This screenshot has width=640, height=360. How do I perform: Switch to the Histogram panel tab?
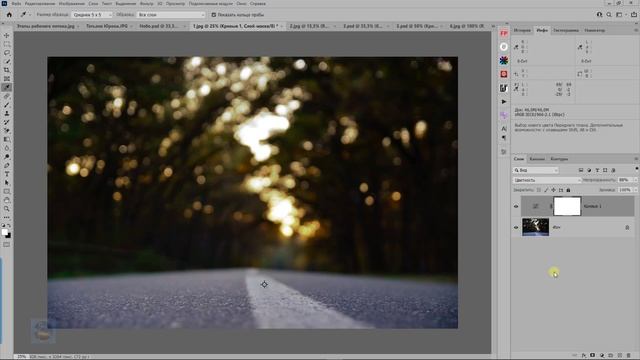pos(566,30)
